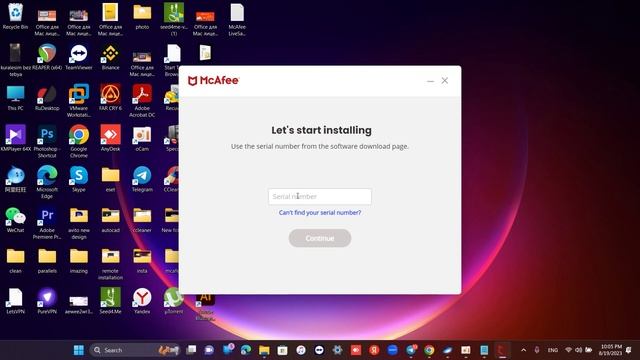Launch the Yandex browser desktop shortcut
The width and height of the screenshot is (640, 360).
pos(142,301)
